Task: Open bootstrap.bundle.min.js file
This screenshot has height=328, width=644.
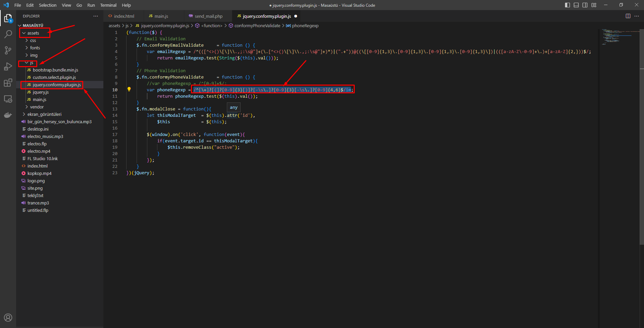Action: [x=55, y=70]
